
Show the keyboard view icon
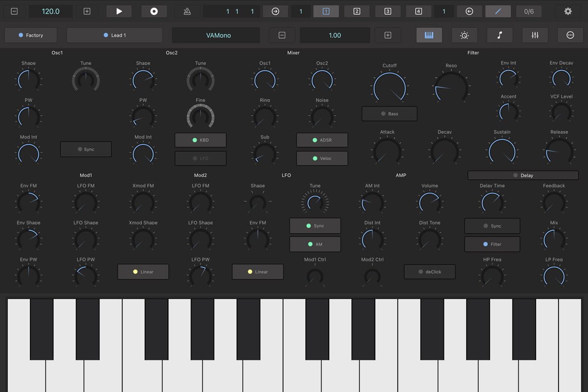point(429,35)
